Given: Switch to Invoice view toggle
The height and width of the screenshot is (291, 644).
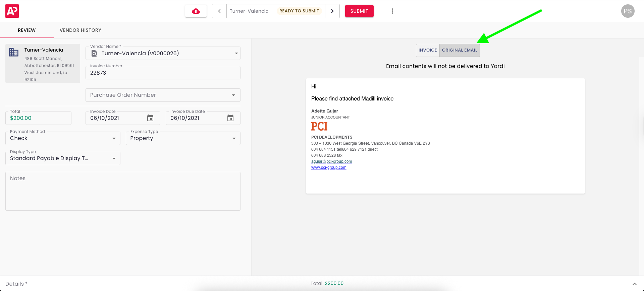Looking at the screenshot, I should 428,50.
